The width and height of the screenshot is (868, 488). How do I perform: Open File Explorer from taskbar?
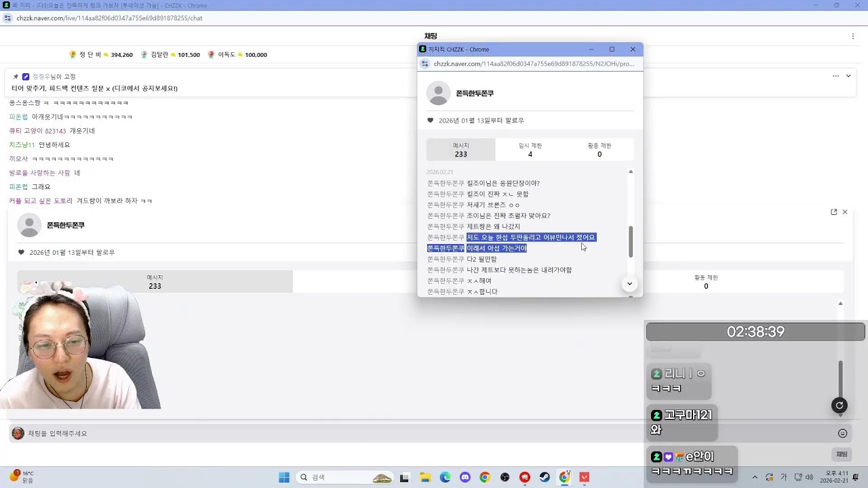425,477
